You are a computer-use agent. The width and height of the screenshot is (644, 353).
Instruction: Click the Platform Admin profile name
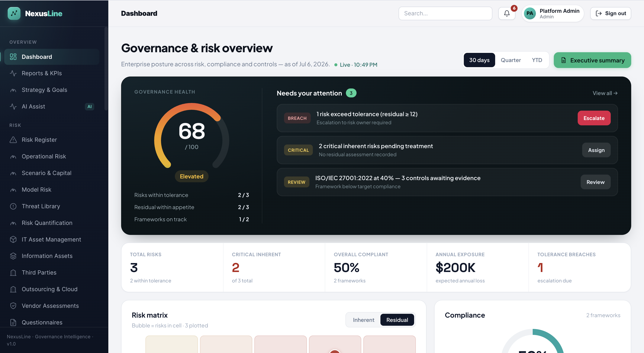pyautogui.click(x=560, y=11)
